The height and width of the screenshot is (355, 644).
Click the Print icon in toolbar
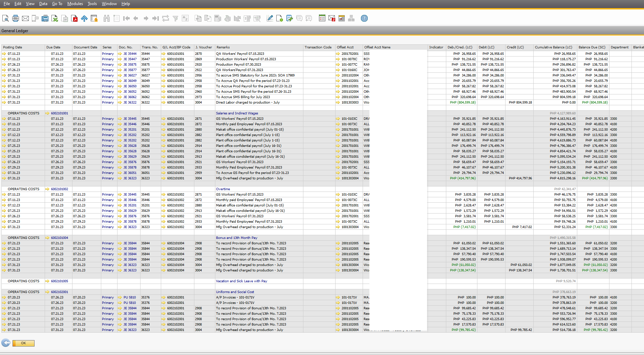[15, 18]
